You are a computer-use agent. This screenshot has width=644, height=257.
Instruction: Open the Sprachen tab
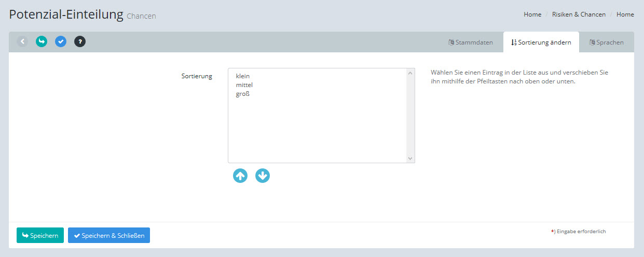(x=606, y=42)
